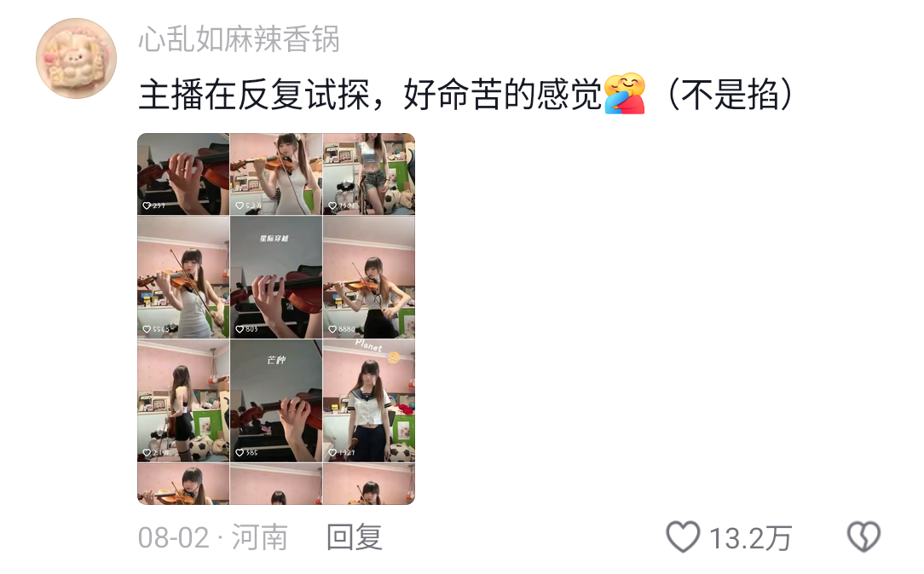The image size is (924, 574).
Task: Tap the 13.2万 like count
Action: click(750, 538)
